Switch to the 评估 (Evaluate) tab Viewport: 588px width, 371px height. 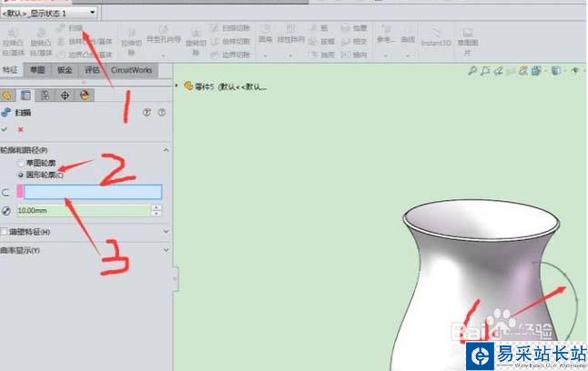coord(92,70)
